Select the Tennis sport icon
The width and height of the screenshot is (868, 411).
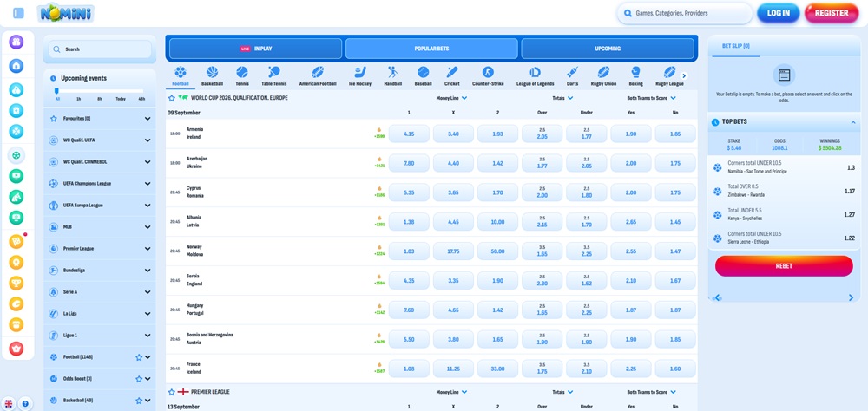coord(242,73)
